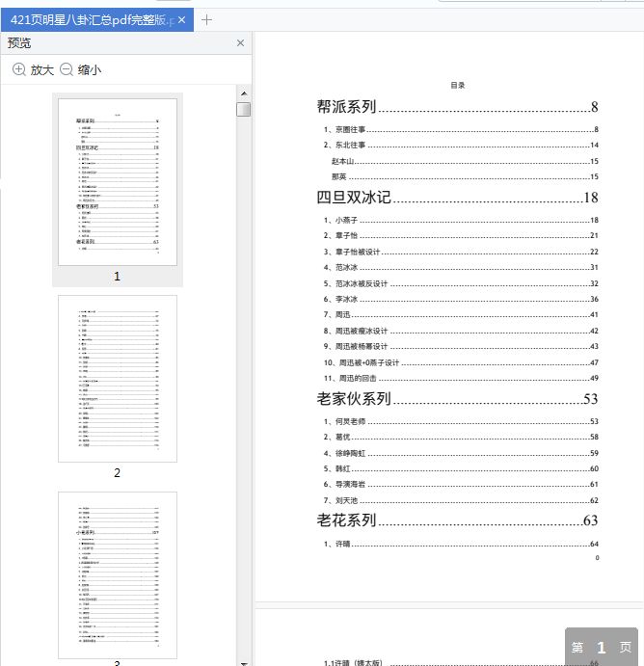644x666 pixels.
Task: Jump to 帮派系列 heading in contents
Action: pos(346,107)
